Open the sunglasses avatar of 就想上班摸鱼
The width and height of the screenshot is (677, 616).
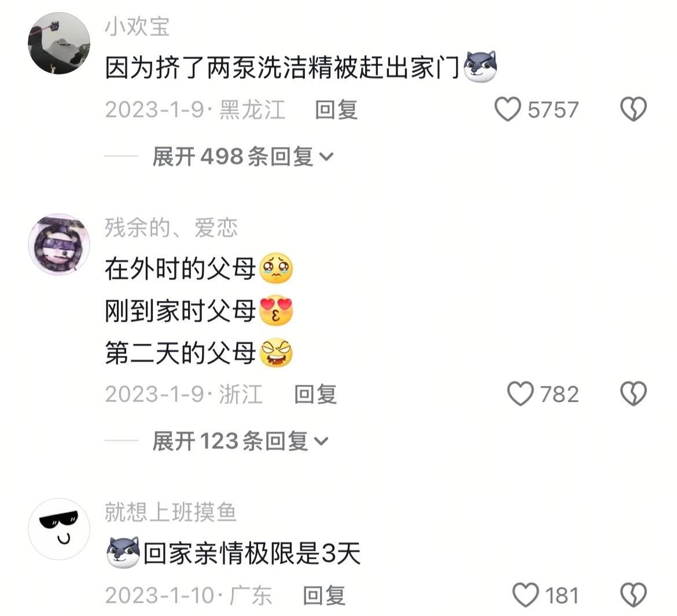(59, 529)
